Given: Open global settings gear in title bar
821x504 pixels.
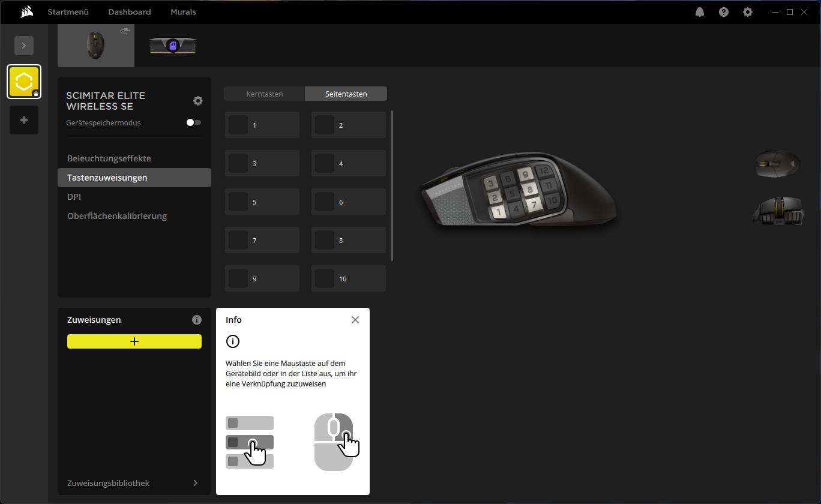Looking at the screenshot, I should [x=748, y=12].
